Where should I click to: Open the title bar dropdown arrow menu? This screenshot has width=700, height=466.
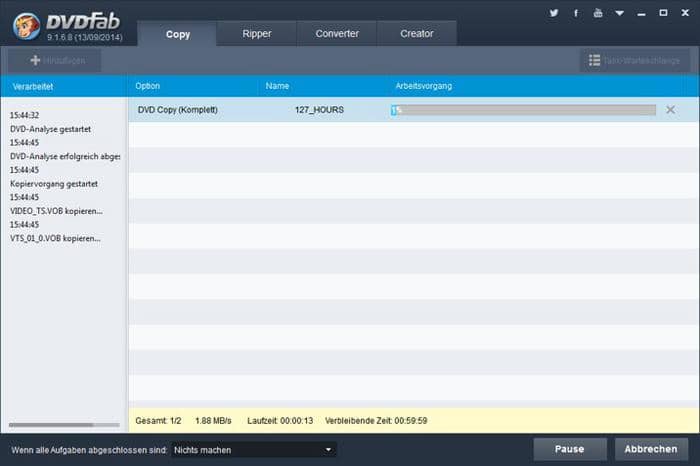pyautogui.click(x=620, y=13)
